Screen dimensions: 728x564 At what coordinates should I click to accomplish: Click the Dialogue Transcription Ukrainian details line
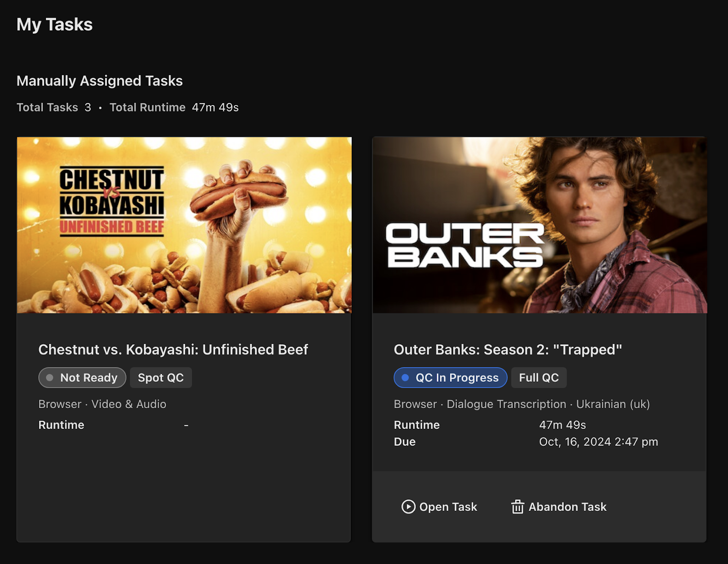521,404
